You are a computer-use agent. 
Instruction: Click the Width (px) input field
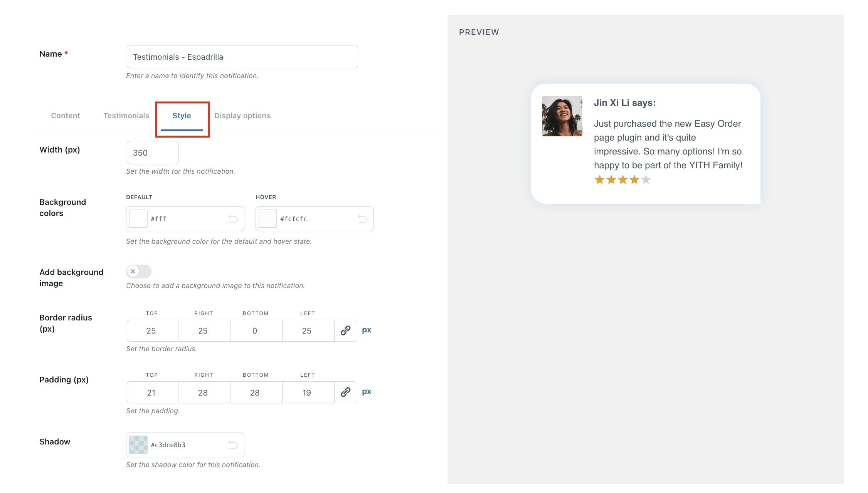pos(153,153)
